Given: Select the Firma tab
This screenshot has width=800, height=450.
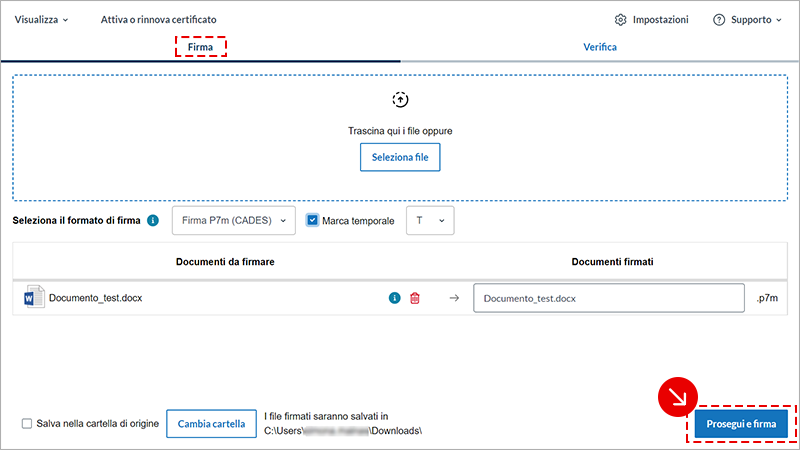Looking at the screenshot, I should coord(200,47).
